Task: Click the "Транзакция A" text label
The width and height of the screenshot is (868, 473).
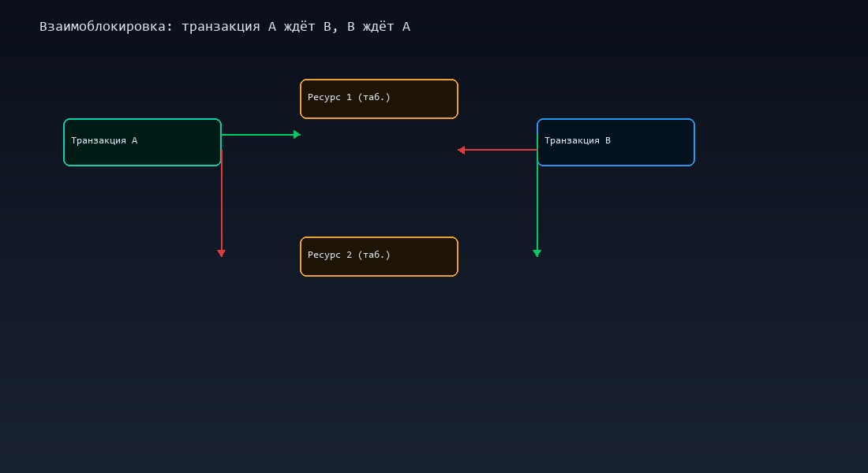Action: [104, 141]
